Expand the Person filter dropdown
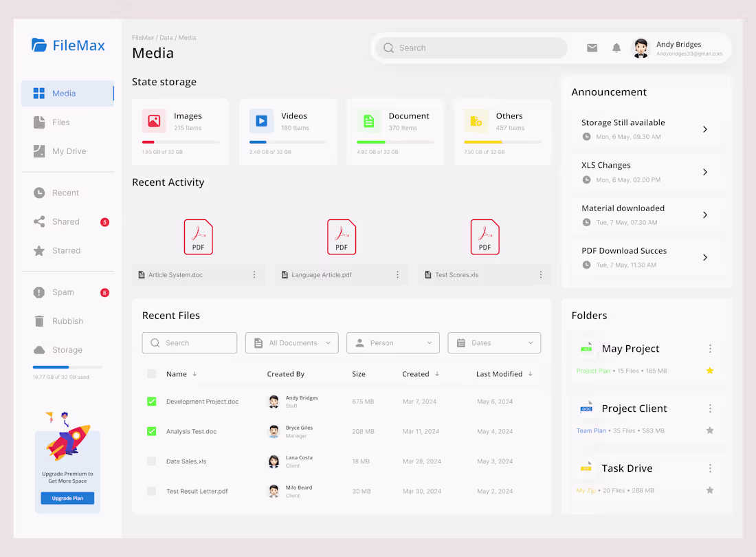This screenshot has height=557, width=756. click(392, 342)
